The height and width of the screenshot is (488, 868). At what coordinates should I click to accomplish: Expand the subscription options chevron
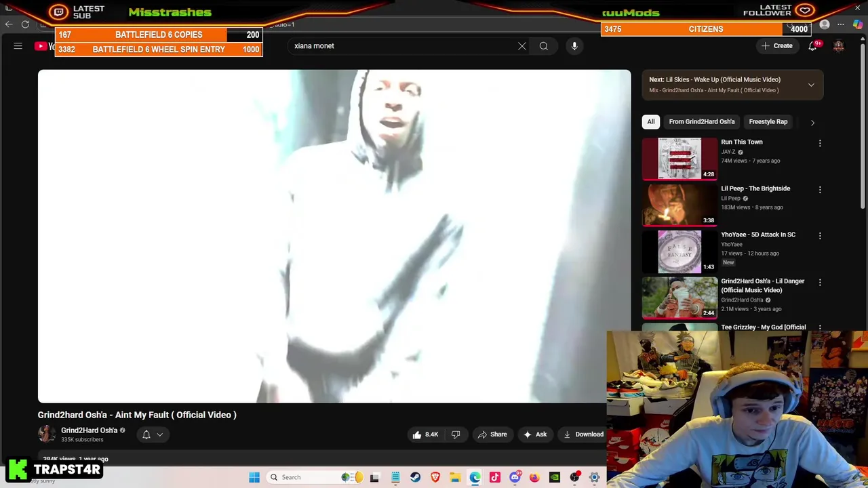pos(160,435)
